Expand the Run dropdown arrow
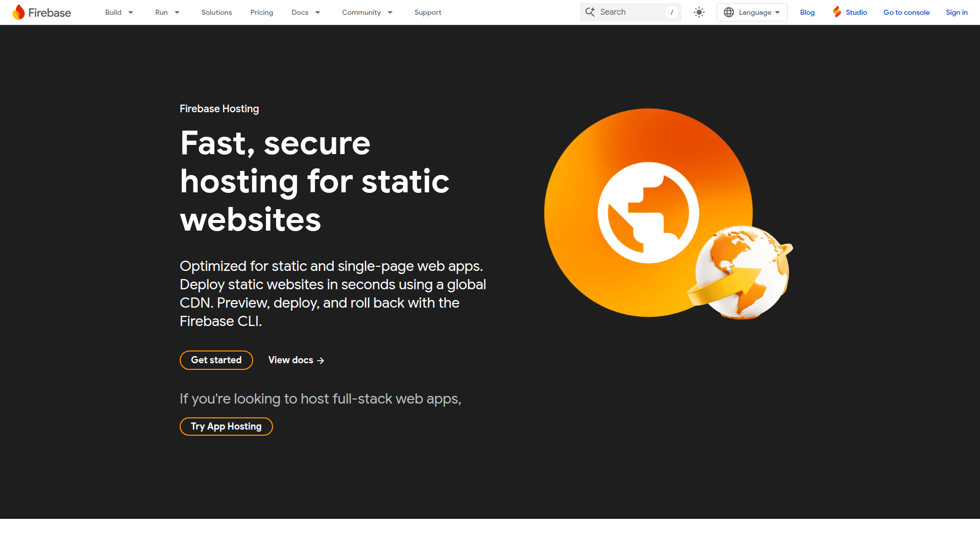 pyautogui.click(x=177, y=12)
